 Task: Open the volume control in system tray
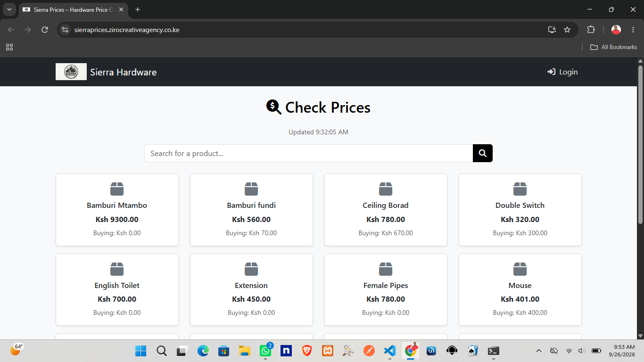[x=582, y=351]
